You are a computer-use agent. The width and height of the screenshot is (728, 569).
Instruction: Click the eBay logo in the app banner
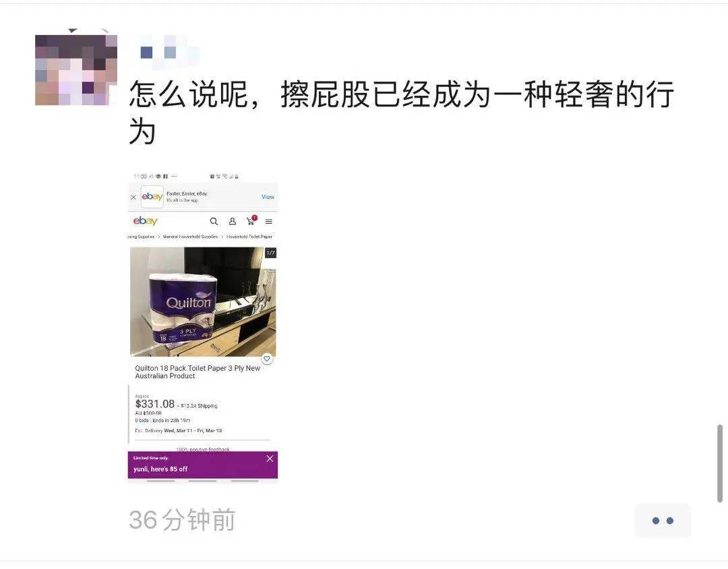coord(152,196)
